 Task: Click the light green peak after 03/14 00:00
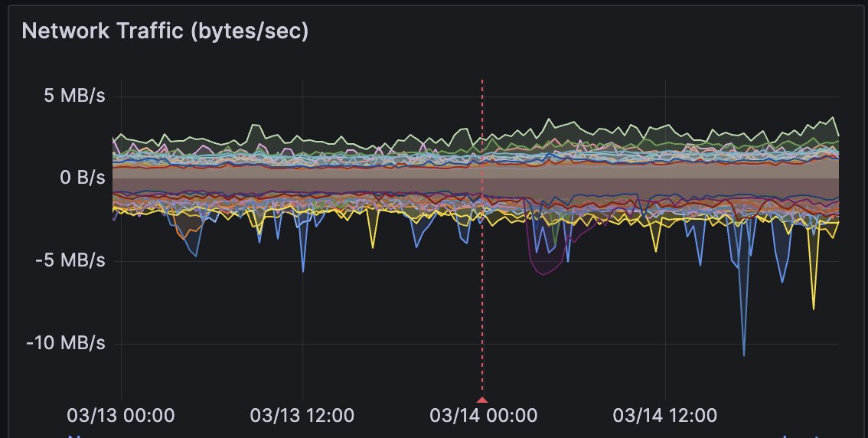548,120
